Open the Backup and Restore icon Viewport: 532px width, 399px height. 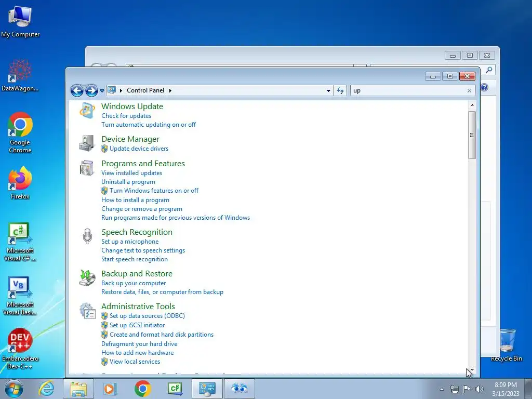click(x=87, y=277)
